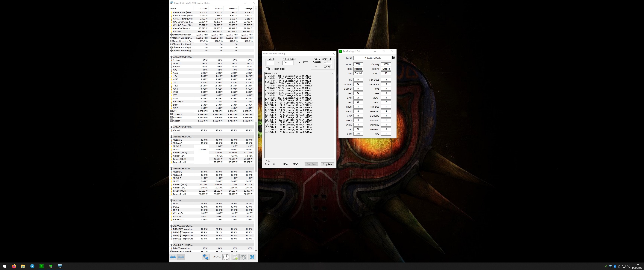Screen dimensions: 644x270
Task: Click HWiNFO scrollbar up arrow
Action: coord(256,8)
